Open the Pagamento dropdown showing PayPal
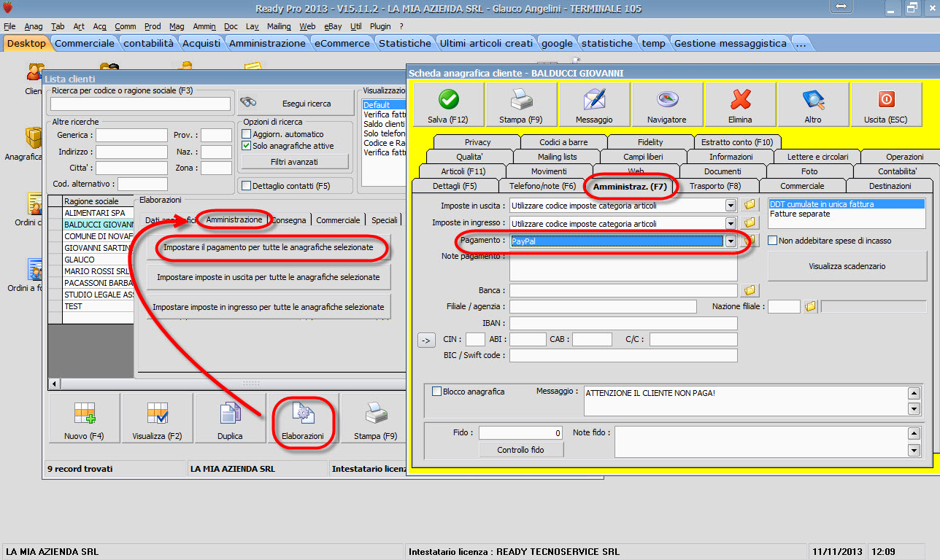940x560 pixels. (x=731, y=241)
